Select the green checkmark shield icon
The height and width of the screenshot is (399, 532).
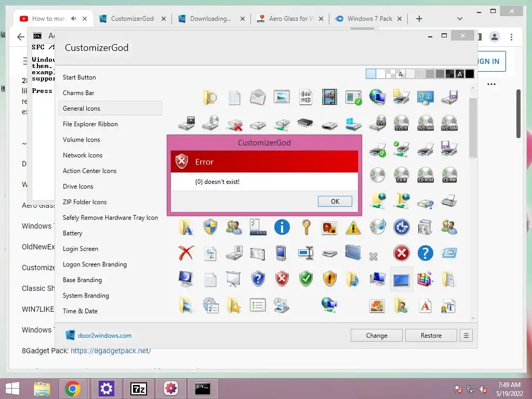[305, 279]
